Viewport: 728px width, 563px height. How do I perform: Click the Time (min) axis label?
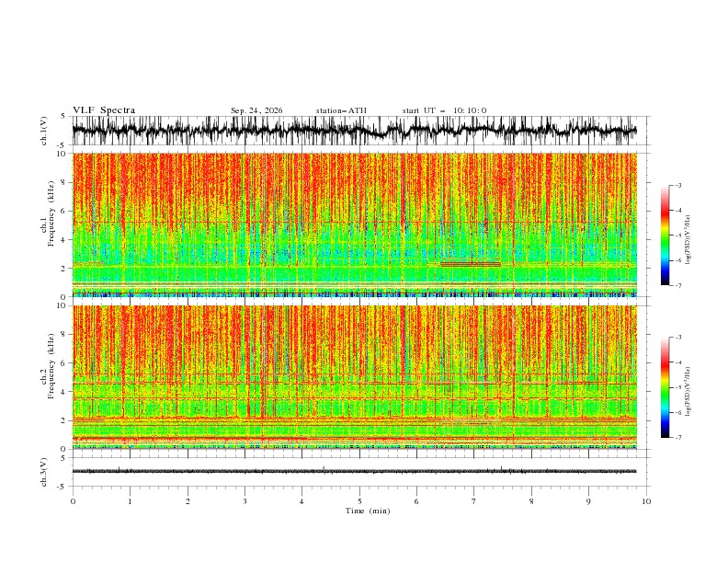click(x=368, y=511)
